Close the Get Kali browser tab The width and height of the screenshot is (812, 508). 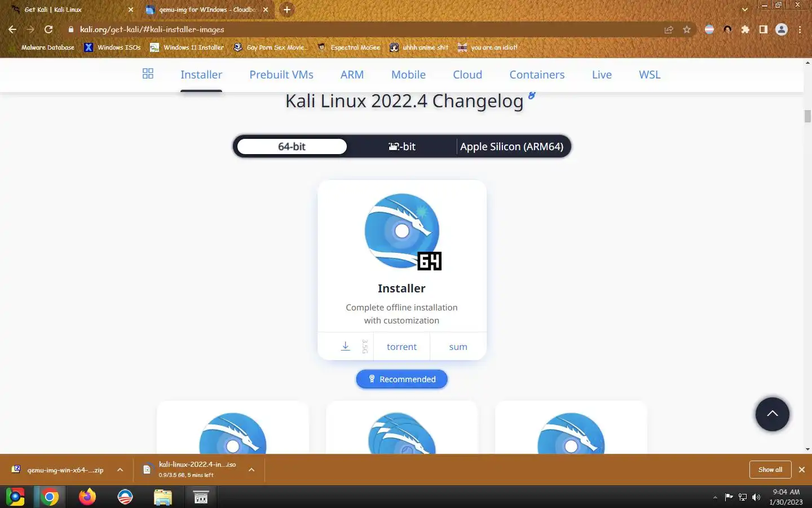130,10
